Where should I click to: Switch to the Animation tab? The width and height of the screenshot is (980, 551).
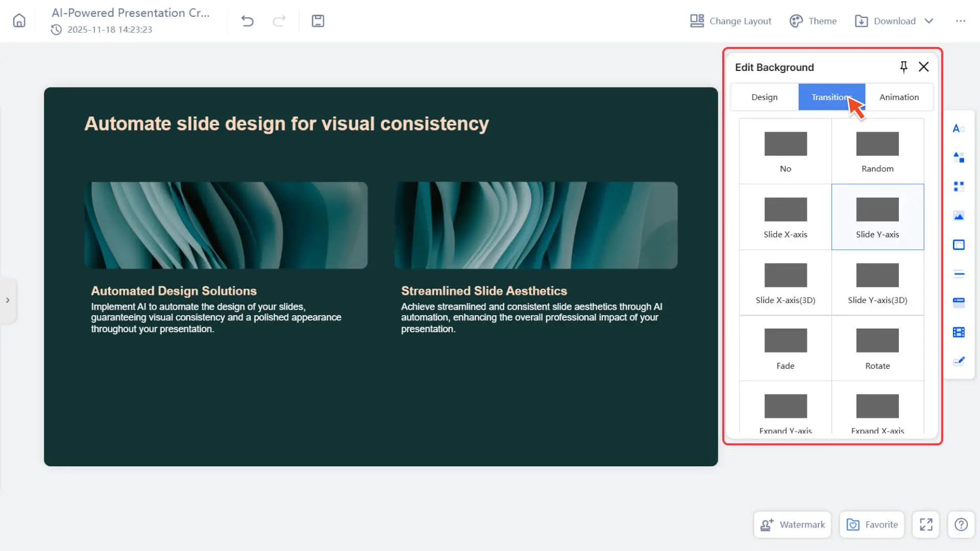(899, 97)
